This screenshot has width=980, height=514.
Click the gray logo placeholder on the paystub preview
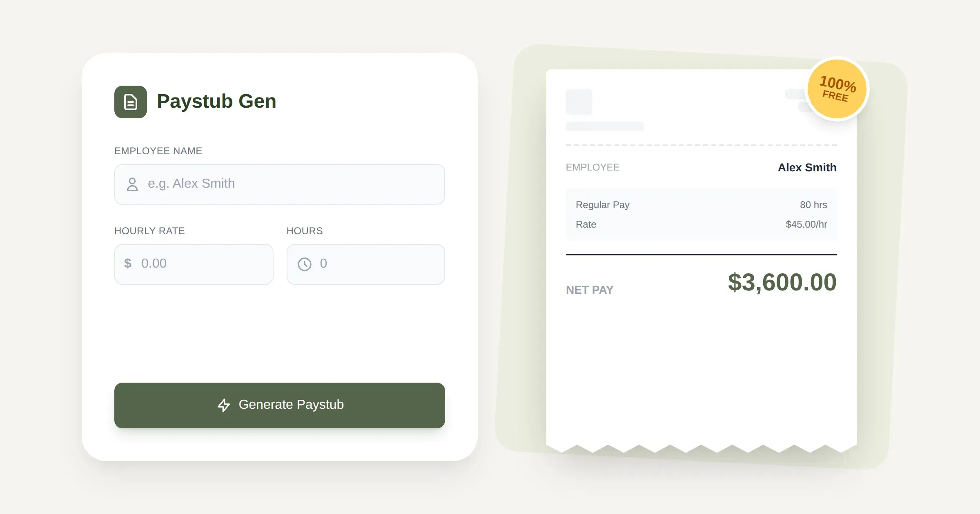(x=578, y=102)
